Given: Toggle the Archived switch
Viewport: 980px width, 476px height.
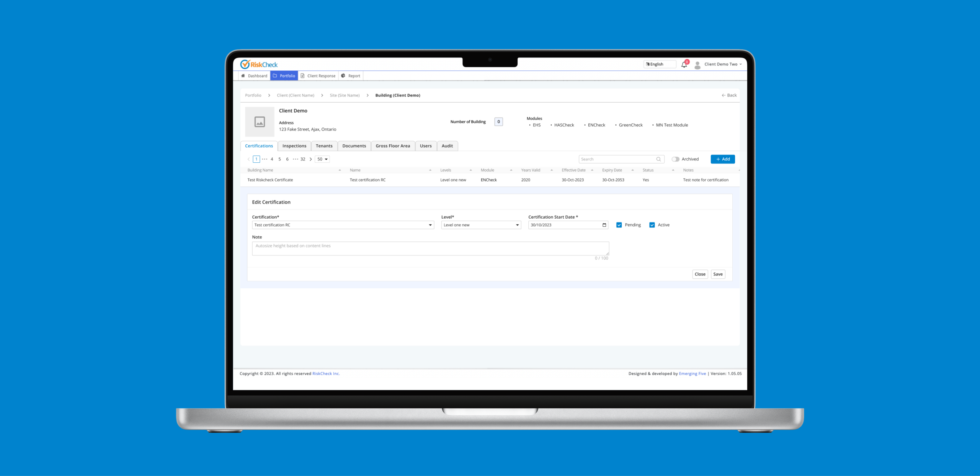Looking at the screenshot, I should click(675, 159).
